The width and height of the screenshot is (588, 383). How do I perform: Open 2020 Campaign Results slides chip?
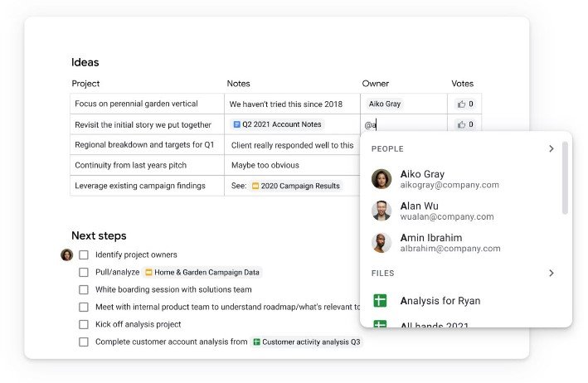click(x=295, y=186)
